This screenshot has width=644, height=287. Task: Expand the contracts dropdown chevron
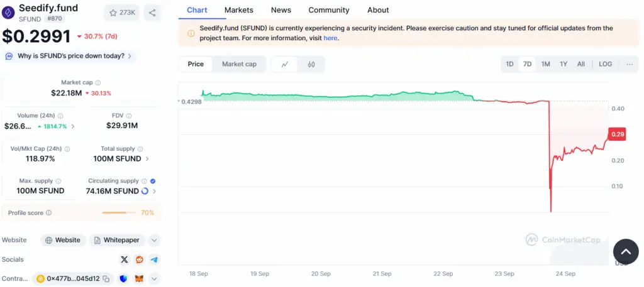click(154, 278)
